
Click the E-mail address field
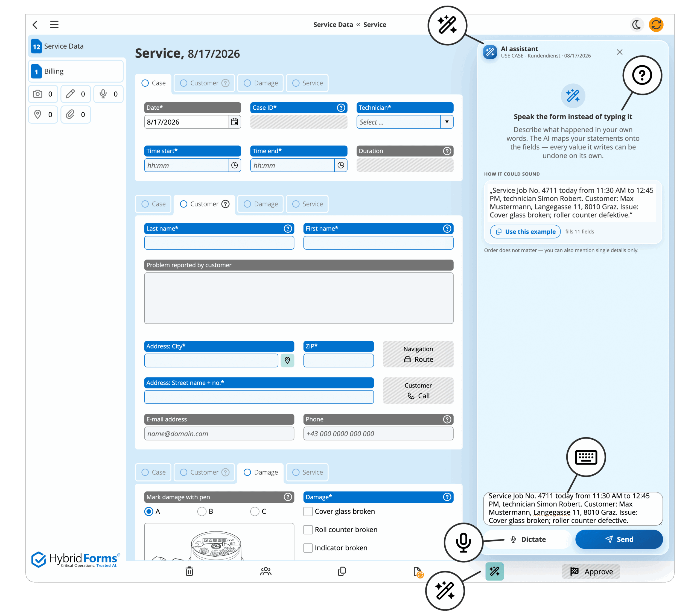tap(219, 434)
